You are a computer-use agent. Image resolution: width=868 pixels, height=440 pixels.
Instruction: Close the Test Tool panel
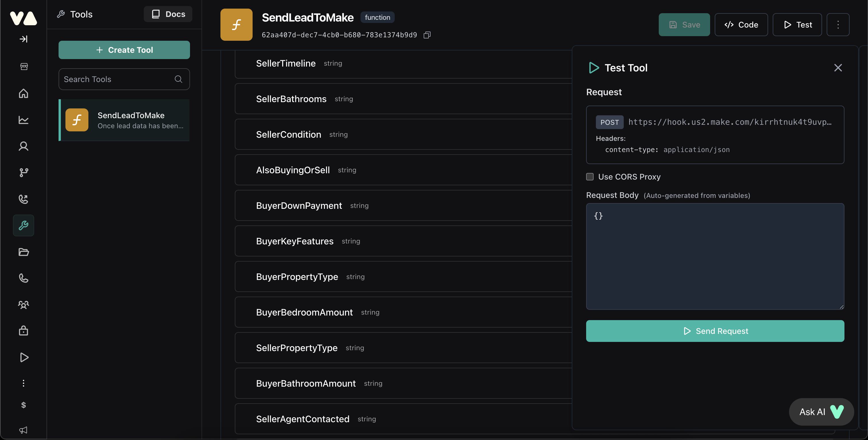click(x=838, y=68)
